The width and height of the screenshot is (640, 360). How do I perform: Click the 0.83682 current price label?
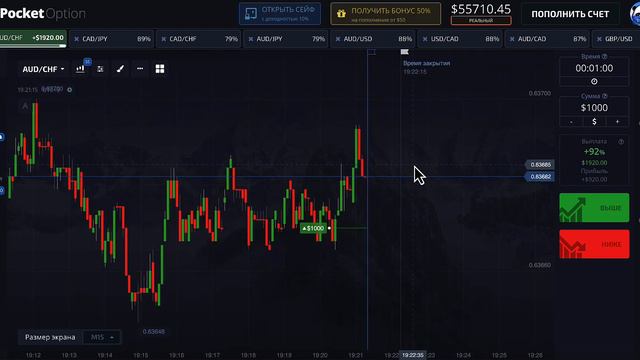pos(540,177)
